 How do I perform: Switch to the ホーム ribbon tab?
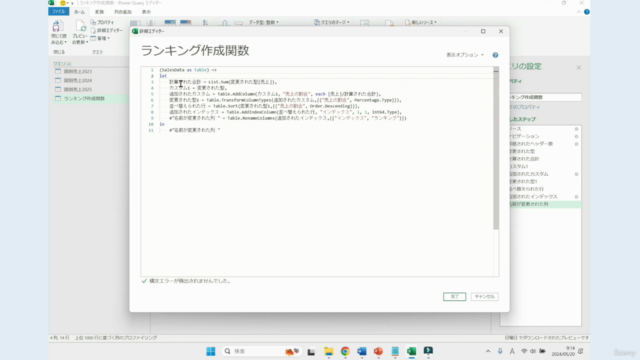click(79, 12)
